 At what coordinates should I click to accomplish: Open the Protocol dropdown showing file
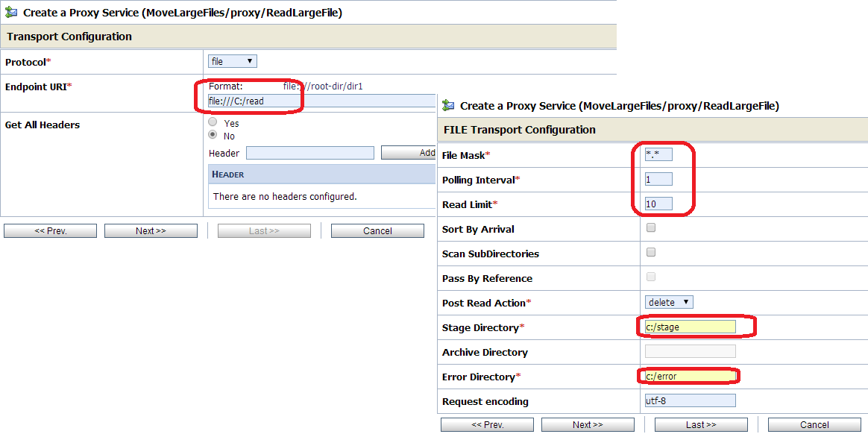coord(232,61)
